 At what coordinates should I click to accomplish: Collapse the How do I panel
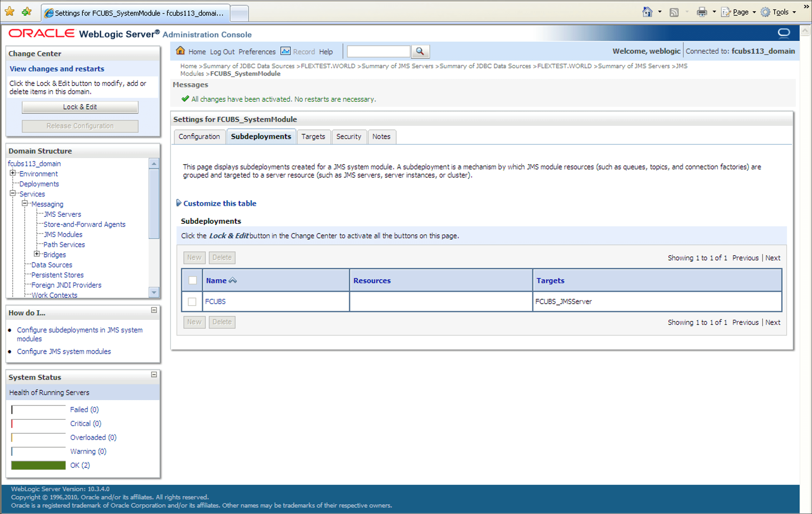(154, 310)
